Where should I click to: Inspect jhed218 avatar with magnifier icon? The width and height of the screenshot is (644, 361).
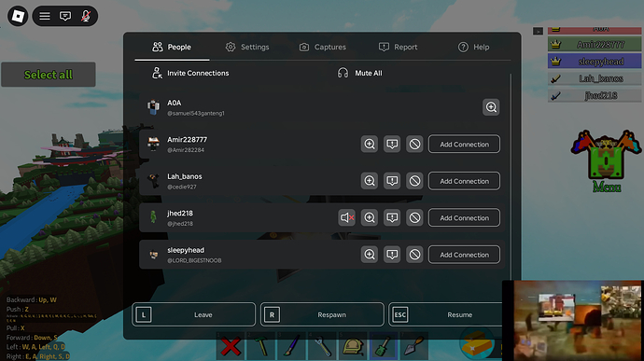370,217
